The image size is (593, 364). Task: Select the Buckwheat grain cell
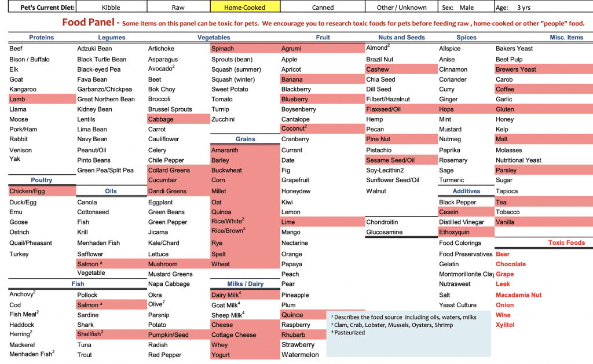[x=245, y=170]
